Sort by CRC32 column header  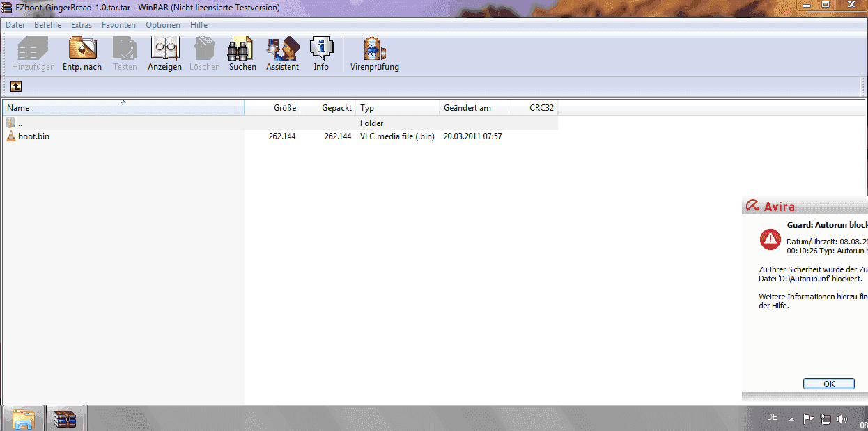click(534, 108)
